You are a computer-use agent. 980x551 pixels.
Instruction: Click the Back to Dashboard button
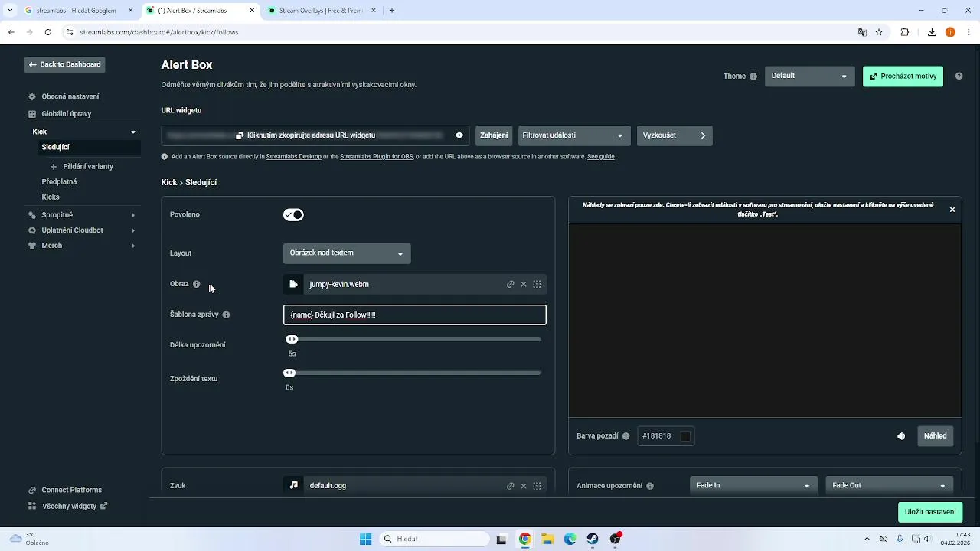pos(65,65)
